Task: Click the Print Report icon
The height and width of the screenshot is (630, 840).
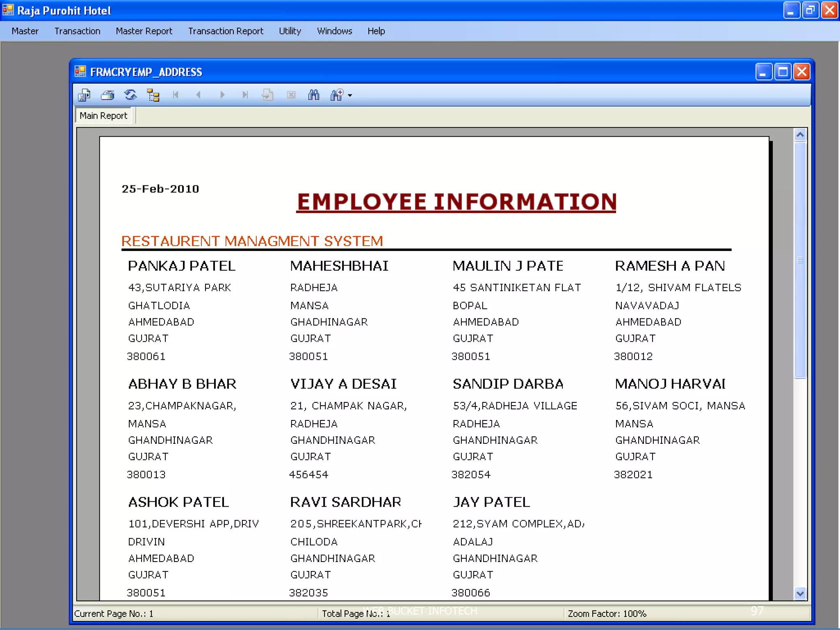Action: [107, 95]
